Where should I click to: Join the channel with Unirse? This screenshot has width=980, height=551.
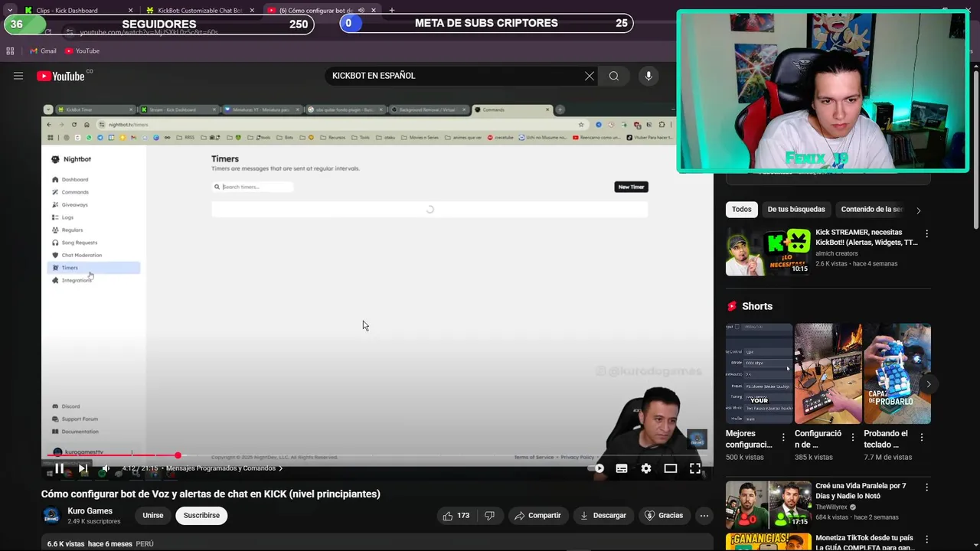153,516
